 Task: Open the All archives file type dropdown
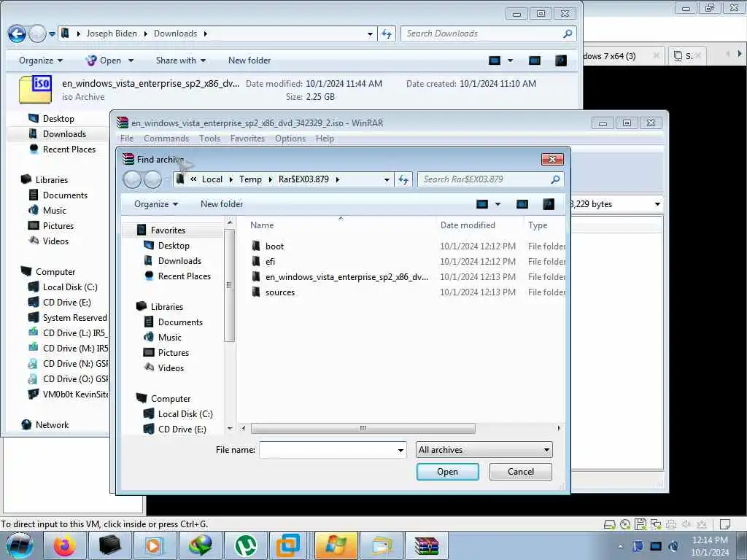(484, 450)
